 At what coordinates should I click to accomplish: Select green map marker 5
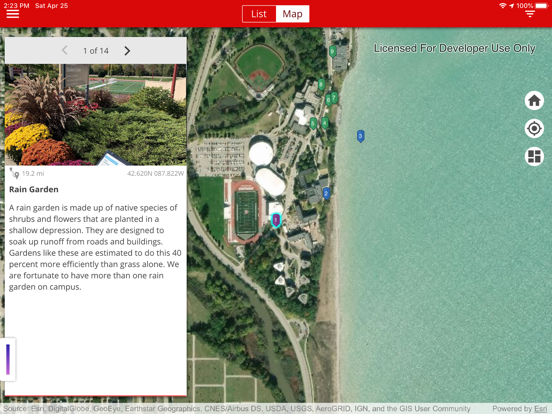313,124
